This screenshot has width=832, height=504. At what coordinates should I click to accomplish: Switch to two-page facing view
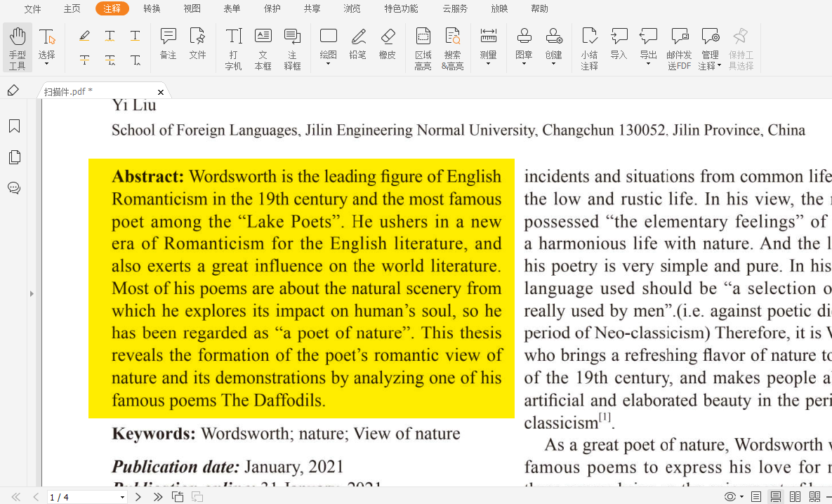point(795,497)
